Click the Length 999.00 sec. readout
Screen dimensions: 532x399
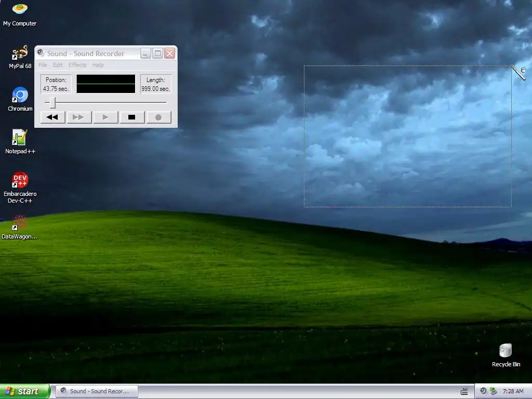pyautogui.click(x=156, y=84)
